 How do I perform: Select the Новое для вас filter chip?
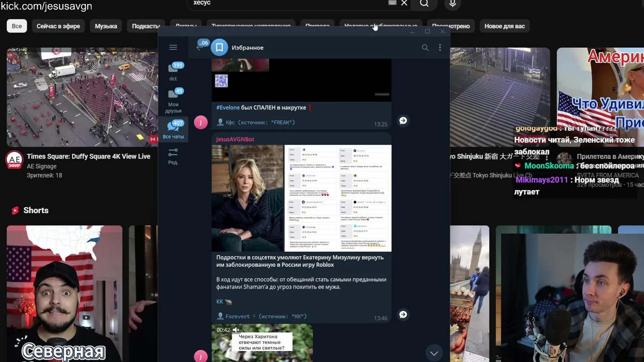click(x=505, y=26)
